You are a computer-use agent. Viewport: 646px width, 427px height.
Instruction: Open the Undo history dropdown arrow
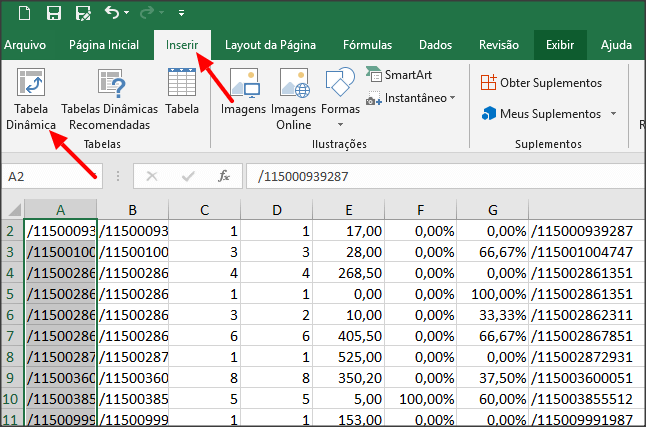pyautogui.click(x=126, y=13)
